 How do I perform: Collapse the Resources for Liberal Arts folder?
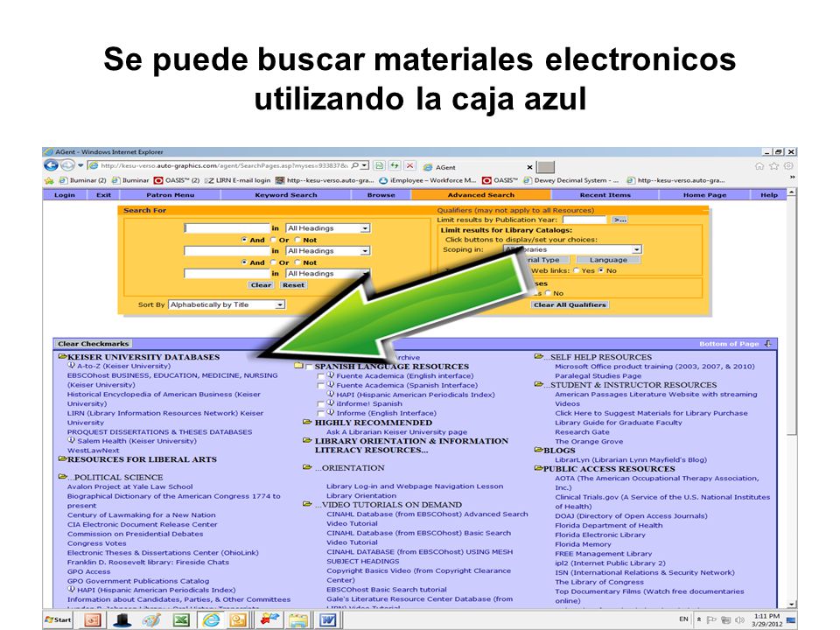[62, 459]
